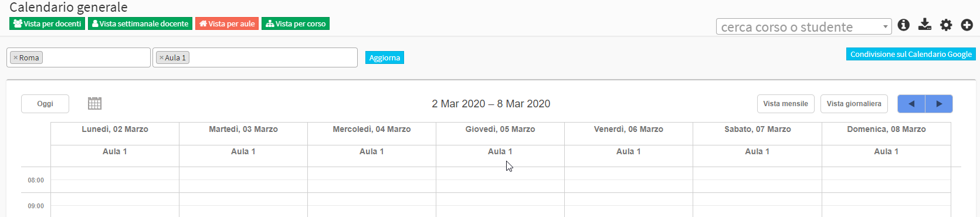Switch to Vista per docenti
The height and width of the screenshot is (217, 980).
tap(48, 23)
